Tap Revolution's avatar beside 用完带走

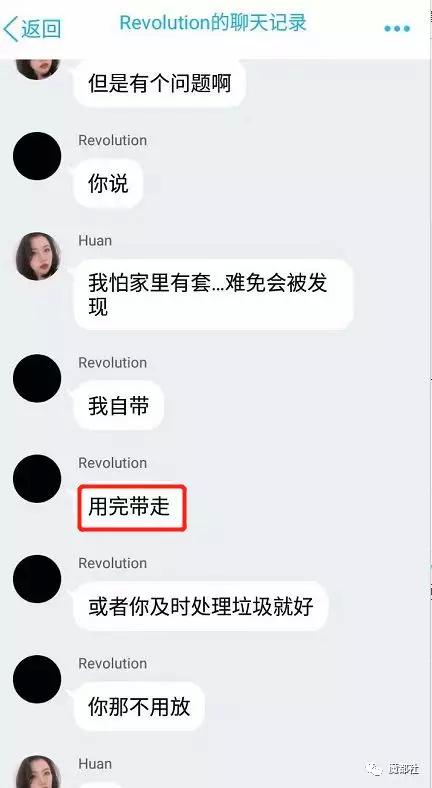(x=37, y=479)
